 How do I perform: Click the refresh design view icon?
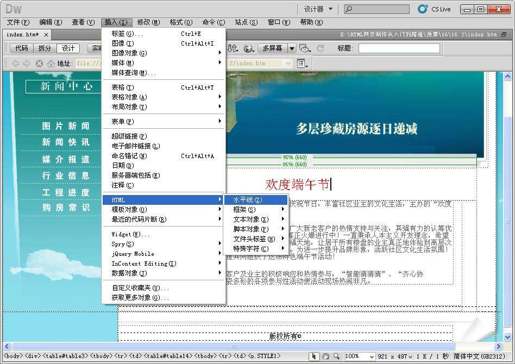tap(320, 48)
